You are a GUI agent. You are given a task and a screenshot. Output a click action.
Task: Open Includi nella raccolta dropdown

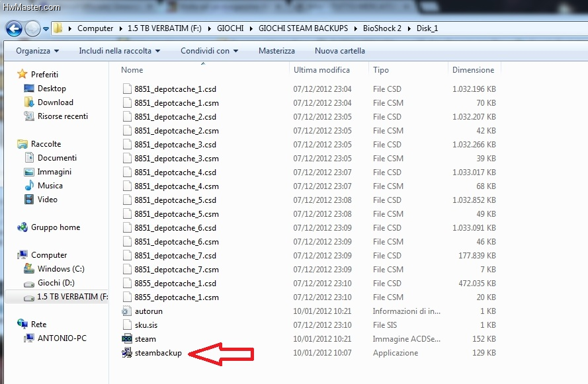click(x=119, y=51)
